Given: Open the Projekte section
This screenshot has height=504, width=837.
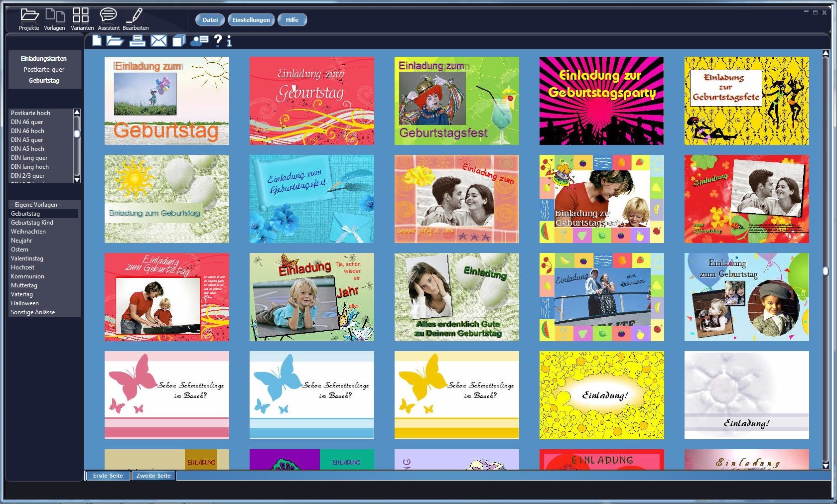Looking at the screenshot, I should [29, 19].
